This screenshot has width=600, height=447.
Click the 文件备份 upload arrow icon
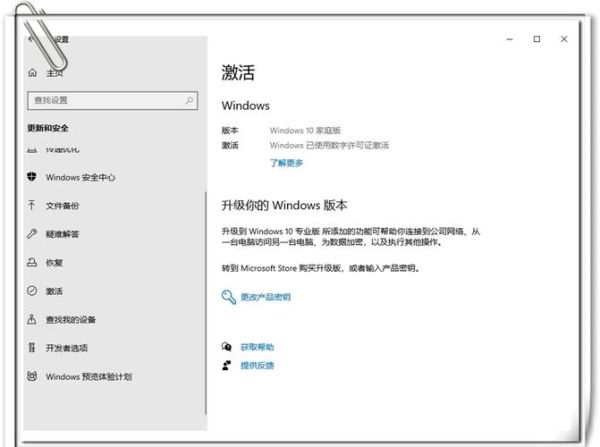click(32, 205)
